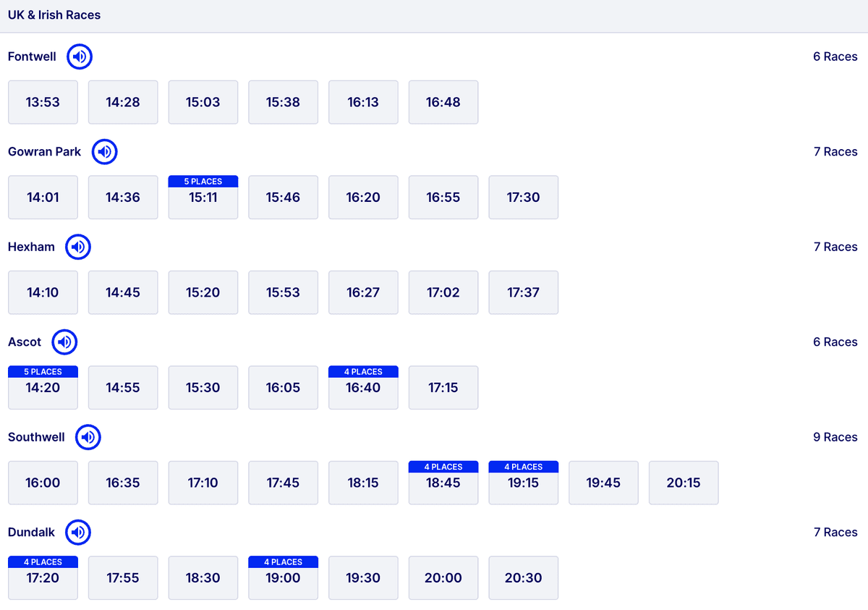Click the Hexham audio speaker icon
The height and width of the screenshot is (610, 868).
[x=78, y=247]
